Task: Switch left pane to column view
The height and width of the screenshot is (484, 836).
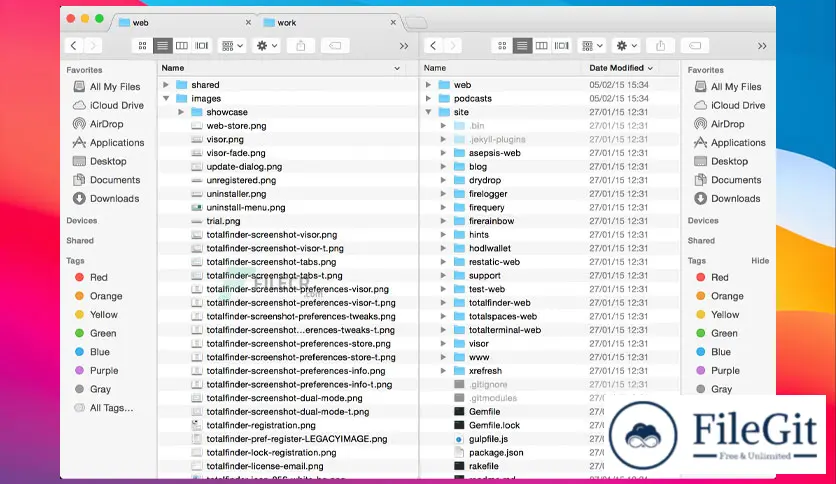Action: [182, 46]
